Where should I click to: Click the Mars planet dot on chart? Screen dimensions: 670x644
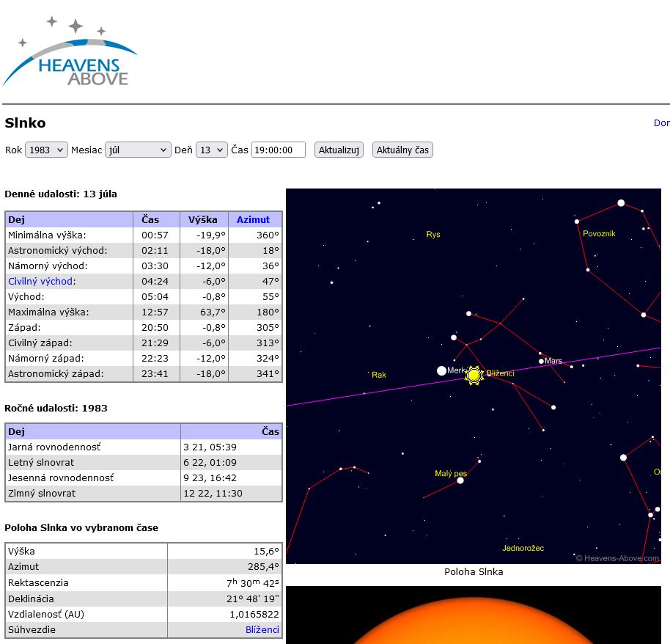(x=541, y=361)
